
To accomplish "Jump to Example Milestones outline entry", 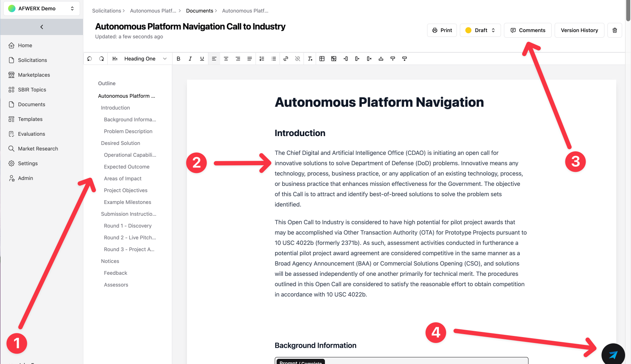I will [128, 202].
